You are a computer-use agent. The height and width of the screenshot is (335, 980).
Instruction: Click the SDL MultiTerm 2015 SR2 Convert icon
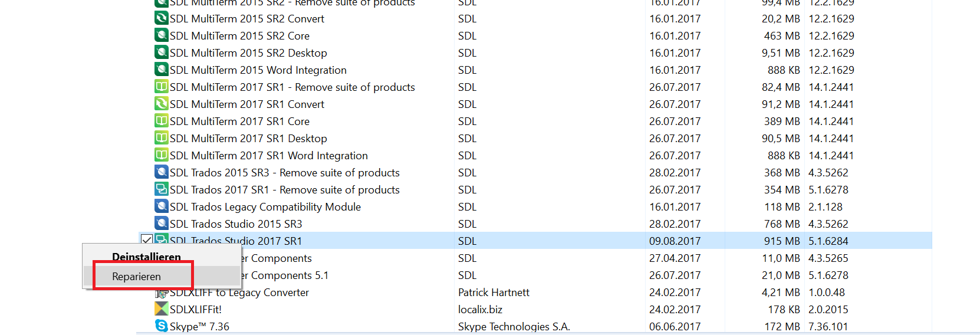[x=161, y=18]
